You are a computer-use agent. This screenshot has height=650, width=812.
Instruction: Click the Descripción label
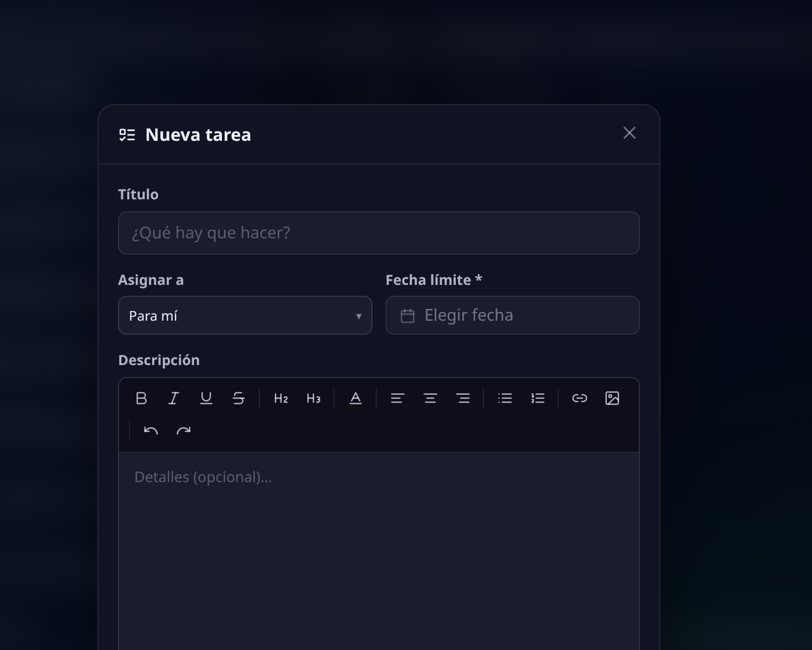159,360
